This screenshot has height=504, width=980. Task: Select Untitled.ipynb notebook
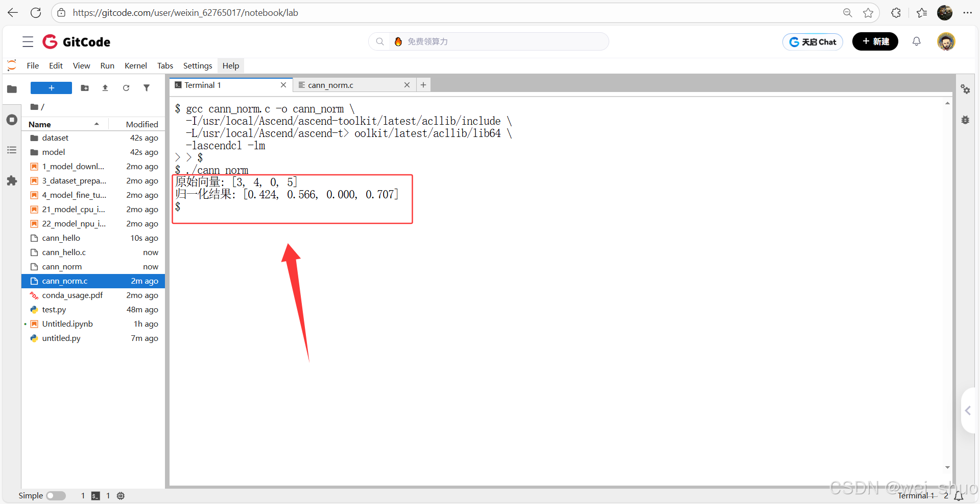click(93, 324)
